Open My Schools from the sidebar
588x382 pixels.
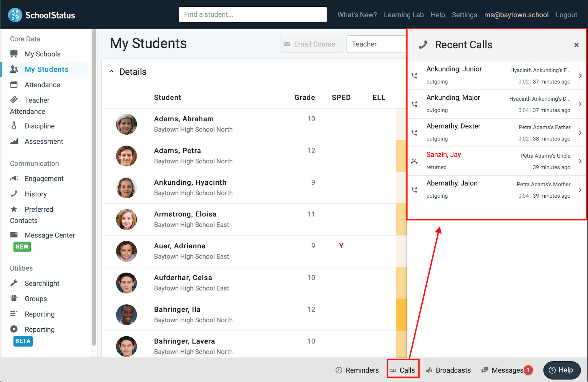click(42, 54)
